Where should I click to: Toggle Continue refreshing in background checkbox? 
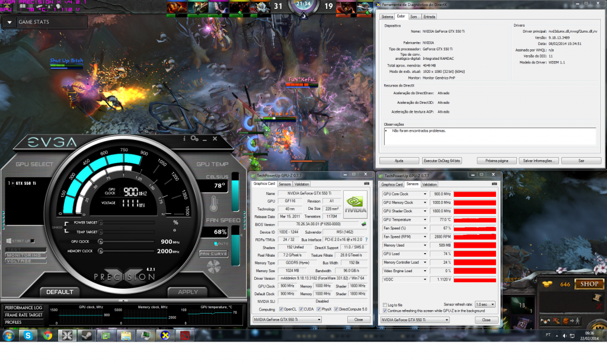[385, 311]
